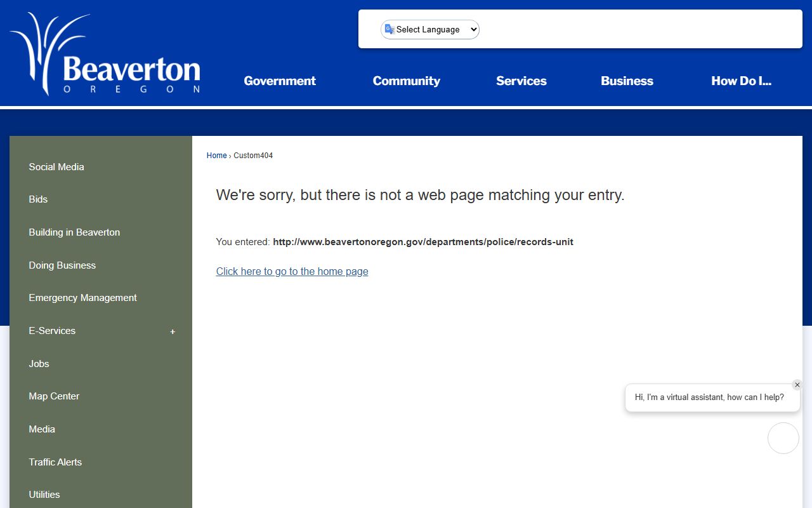Open Traffic Alerts in the sidebar
This screenshot has width=812, height=508.
click(55, 462)
